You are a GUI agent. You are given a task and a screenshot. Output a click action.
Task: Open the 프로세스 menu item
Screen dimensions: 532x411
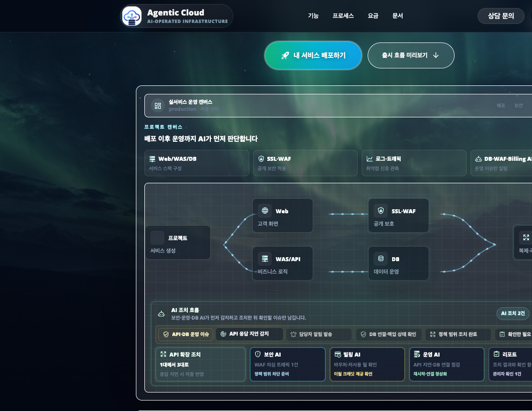(x=343, y=16)
